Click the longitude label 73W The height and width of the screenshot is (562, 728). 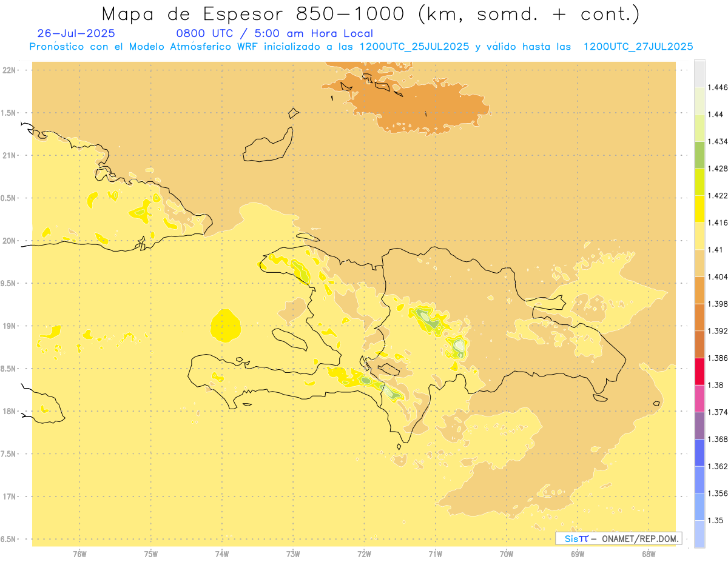pos(293,554)
